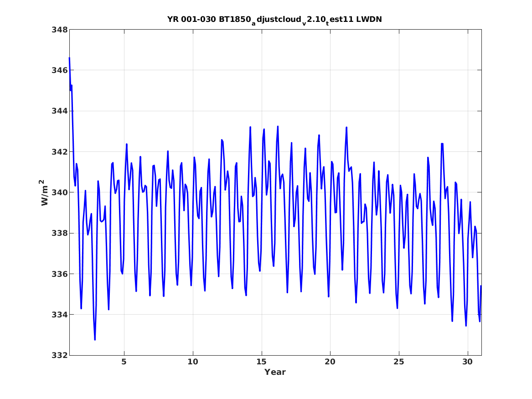Image resolution: width=532 pixels, height=399 pixels.
Task: Click x-axis tick label 15
Action: point(262,362)
